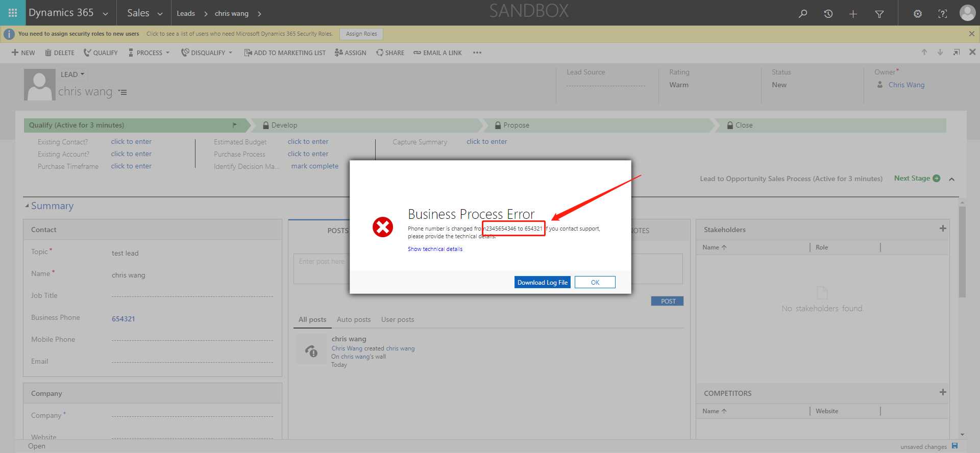The width and height of the screenshot is (980, 453).
Task: Expand the Sales area dropdown chevron
Action: click(x=160, y=14)
